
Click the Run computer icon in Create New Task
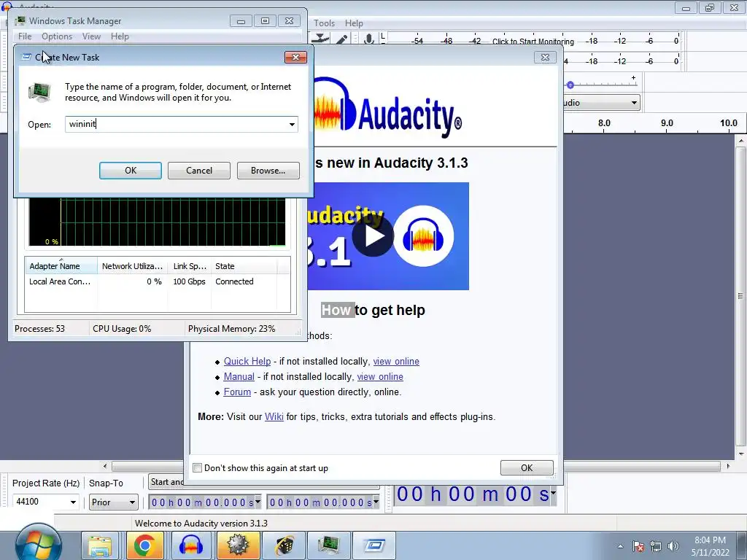click(39, 93)
